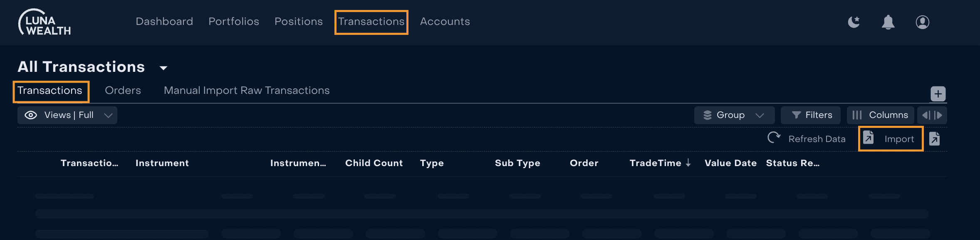Open Manual Import Raw Transactions tab
This screenshot has width=980, height=240.
247,91
